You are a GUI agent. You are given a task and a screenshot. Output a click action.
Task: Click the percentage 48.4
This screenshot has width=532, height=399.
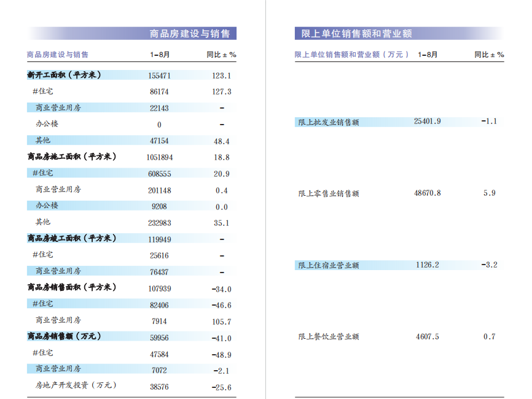pyautogui.click(x=222, y=141)
